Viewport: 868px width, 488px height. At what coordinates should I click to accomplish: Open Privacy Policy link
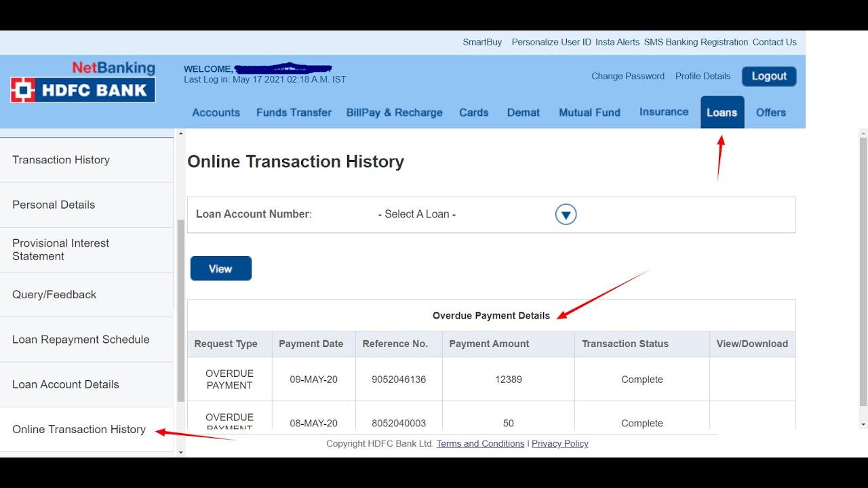point(560,444)
